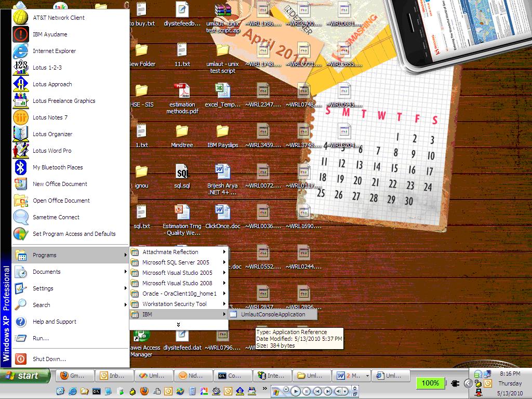Choose Run... from Start menu
The height and width of the screenshot is (399, 532).
[x=71, y=338]
